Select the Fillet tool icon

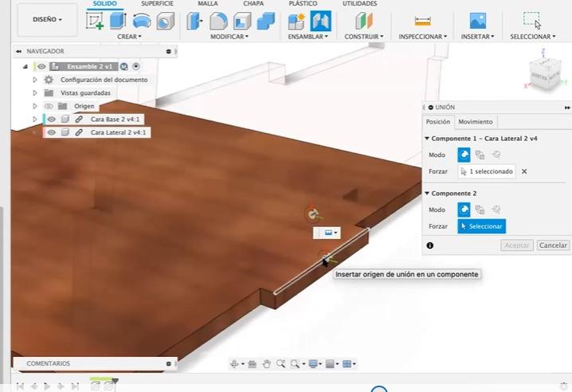click(218, 21)
